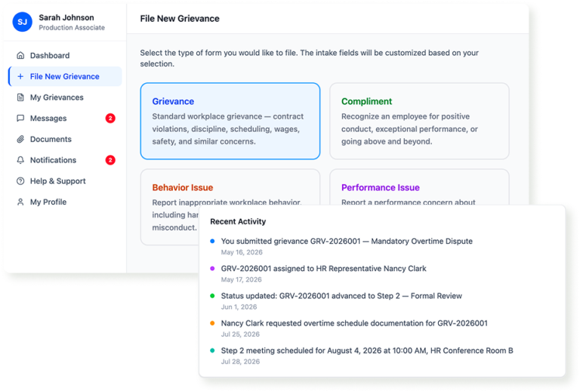Open activity: Status updated to Step 2
Screen dimensions: 580x392
click(341, 296)
